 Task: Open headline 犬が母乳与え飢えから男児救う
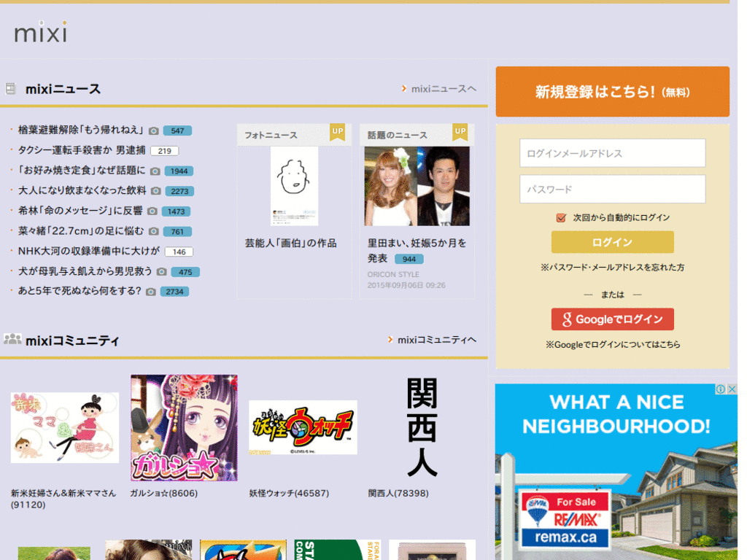point(85,271)
